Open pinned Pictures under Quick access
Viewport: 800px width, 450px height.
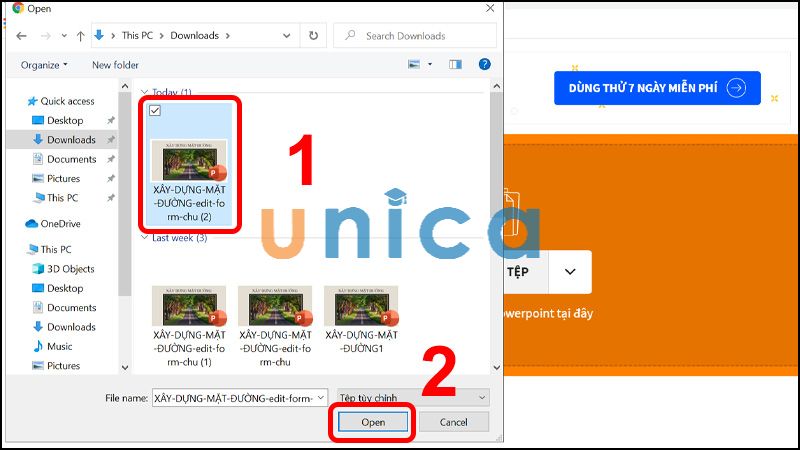pos(56,179)
